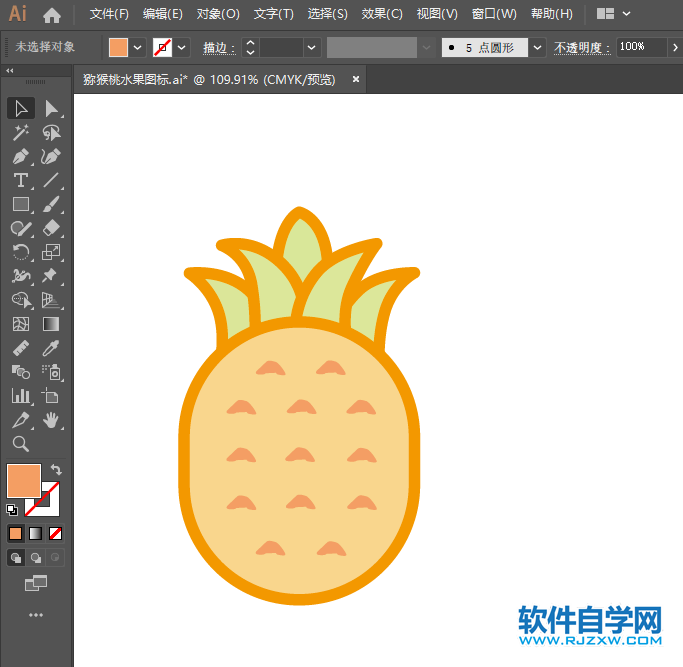The width and height of the screenshot is (683, 667).
Task: Select the Curvature tool
Action: tap(51, 156)
